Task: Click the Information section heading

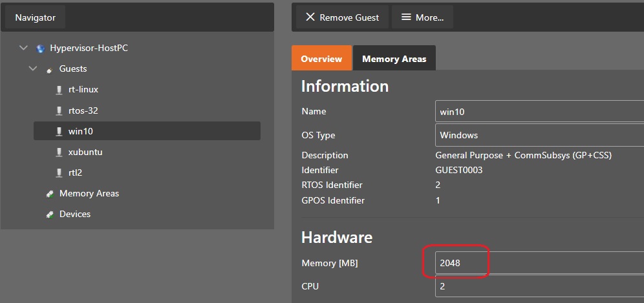Action: coord(345,86)
